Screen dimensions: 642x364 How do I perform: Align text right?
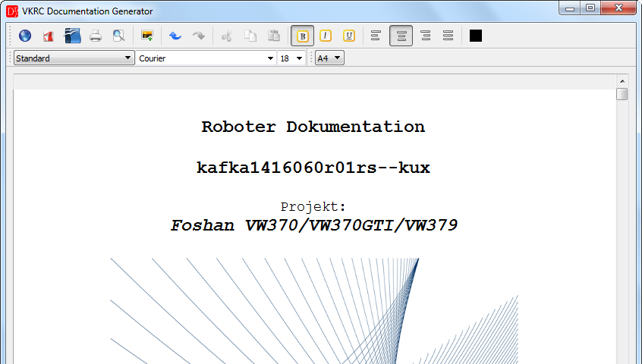[x=426, y=36]
